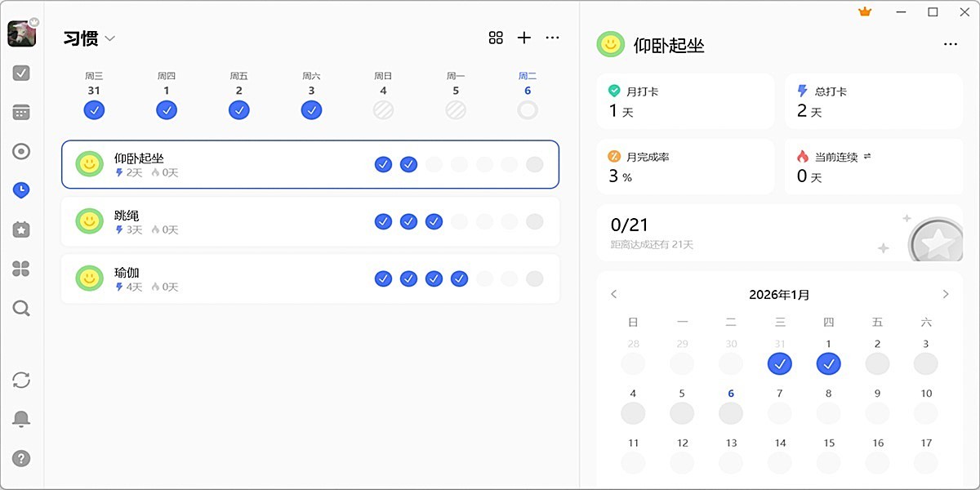Go to next month with right chevron arrow

click(x=945, y=294)
